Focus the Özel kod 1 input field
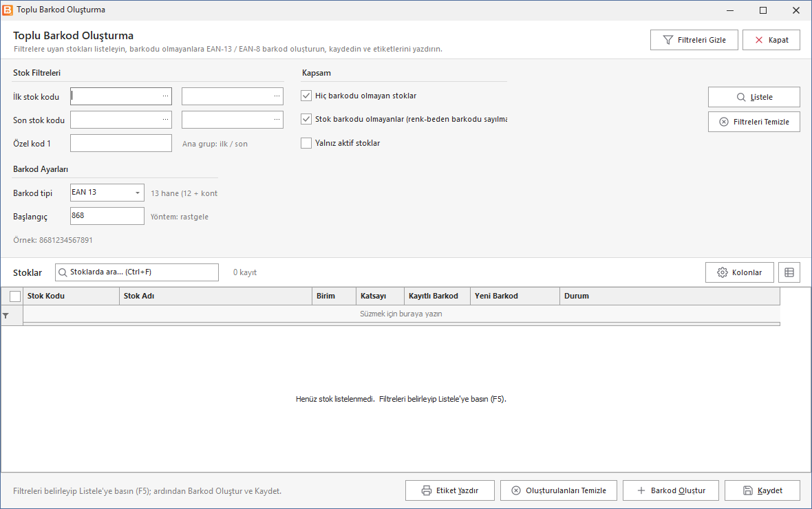The image size is (812, 509). 121,144
